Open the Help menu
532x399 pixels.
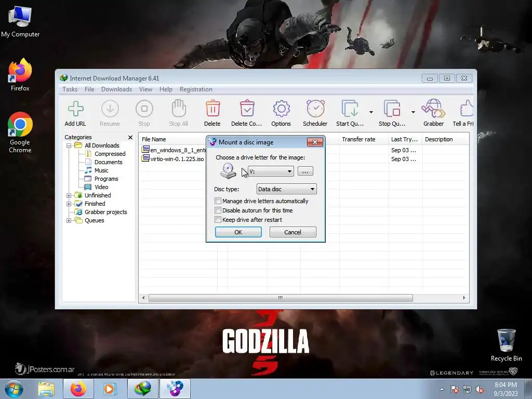166,89
